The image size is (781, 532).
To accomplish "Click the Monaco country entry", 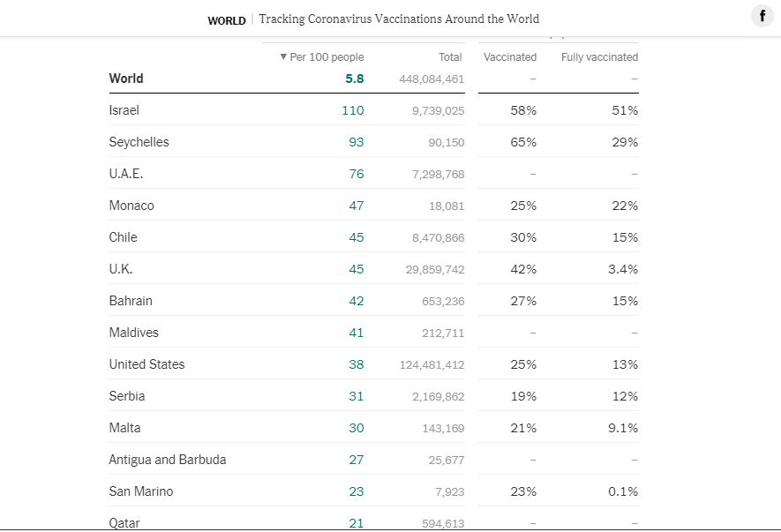I will [131, 206].
